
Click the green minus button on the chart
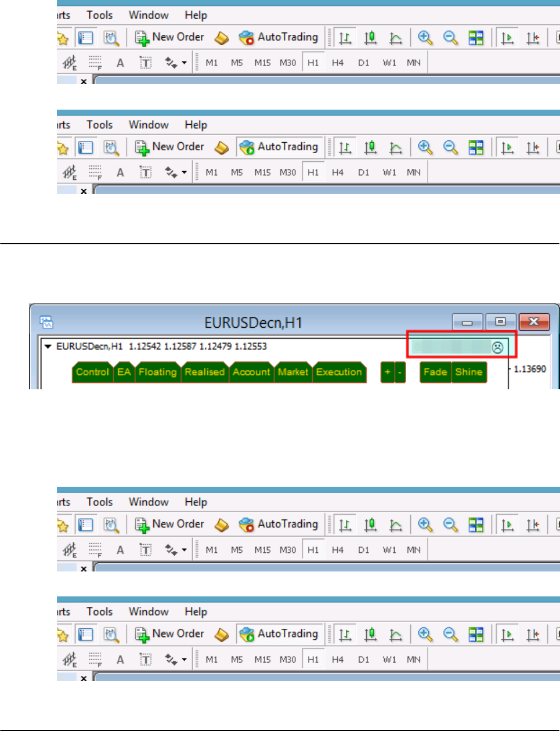400,372
